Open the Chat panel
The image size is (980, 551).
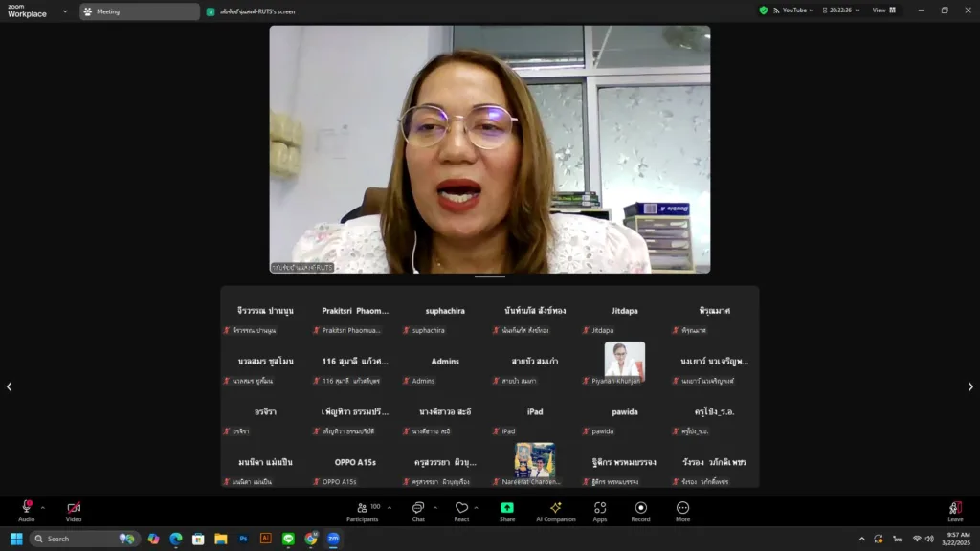[418, 510]
